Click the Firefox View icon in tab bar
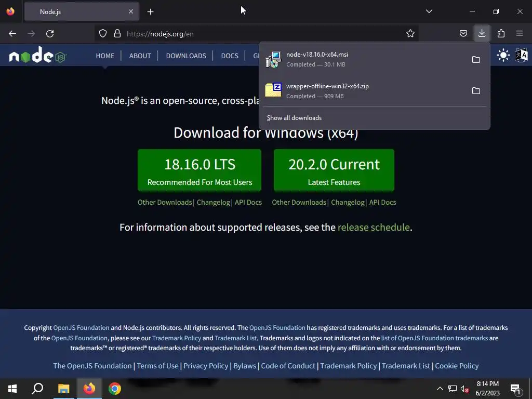 coord(10,11)
